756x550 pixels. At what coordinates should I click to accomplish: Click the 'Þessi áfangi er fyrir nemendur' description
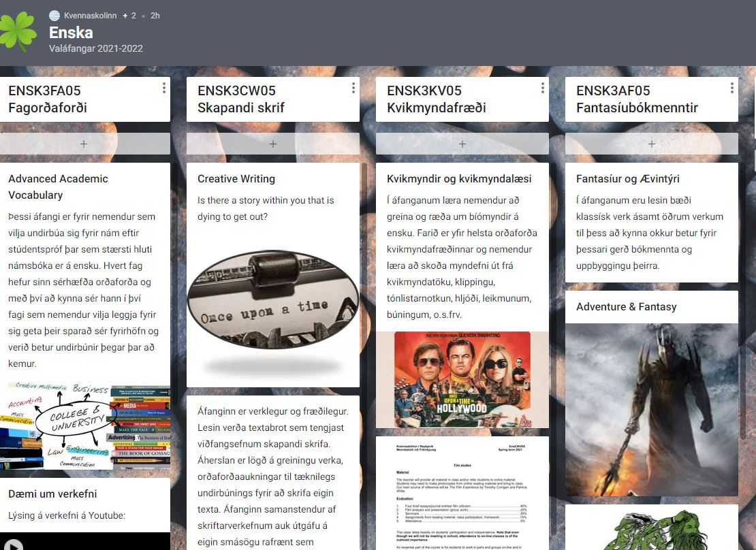(83, 290)
